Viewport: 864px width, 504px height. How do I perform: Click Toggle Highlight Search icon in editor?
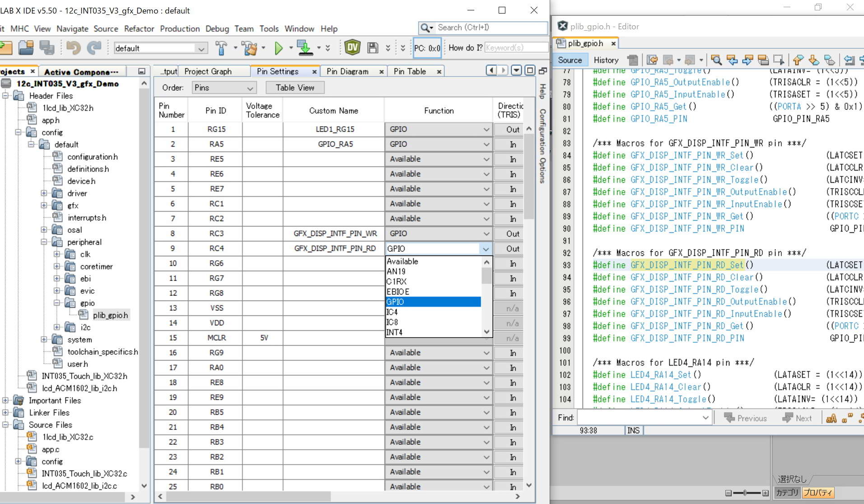763,60
